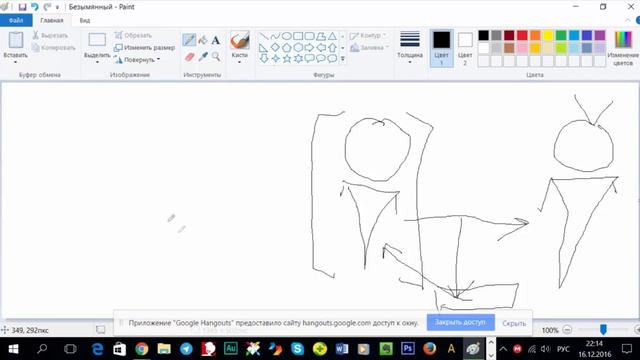This screenshot has height=360, width=640.
Task: Activate Цвет 2 background color
Action: (465, 48)
